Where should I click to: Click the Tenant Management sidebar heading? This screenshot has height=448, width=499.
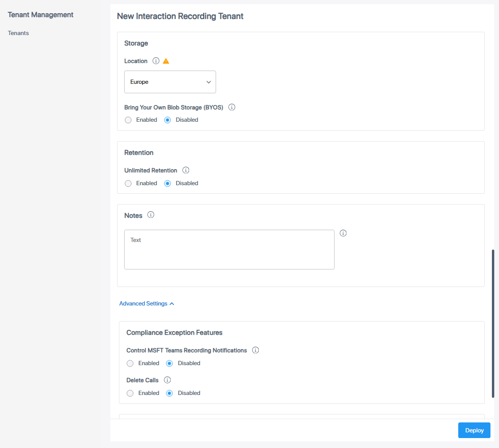(41, 15)
